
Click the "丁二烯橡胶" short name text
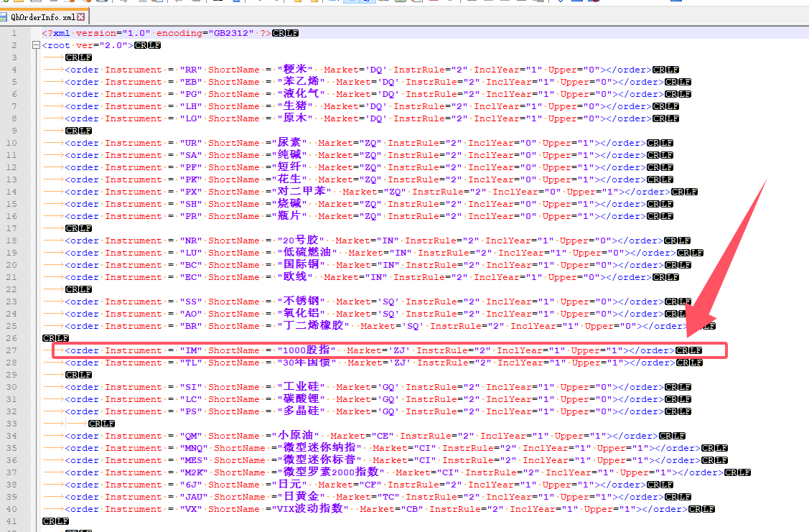tap(312, 326)
